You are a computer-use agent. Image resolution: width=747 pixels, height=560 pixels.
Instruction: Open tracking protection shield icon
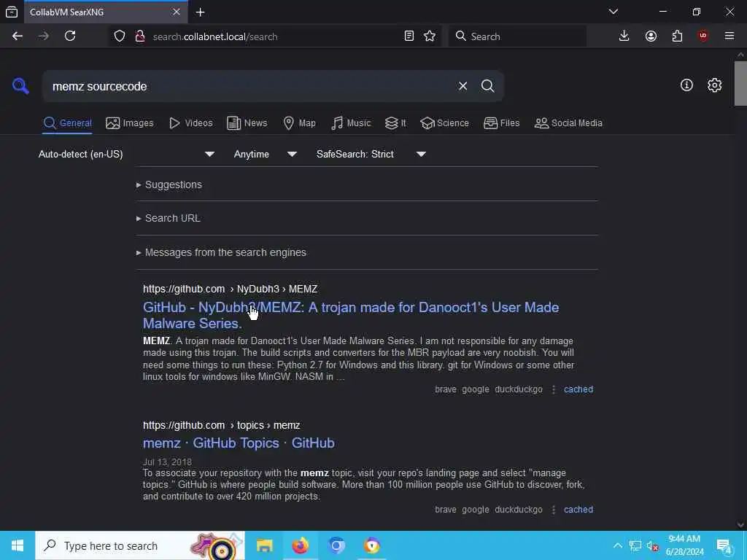pos(120,36)
